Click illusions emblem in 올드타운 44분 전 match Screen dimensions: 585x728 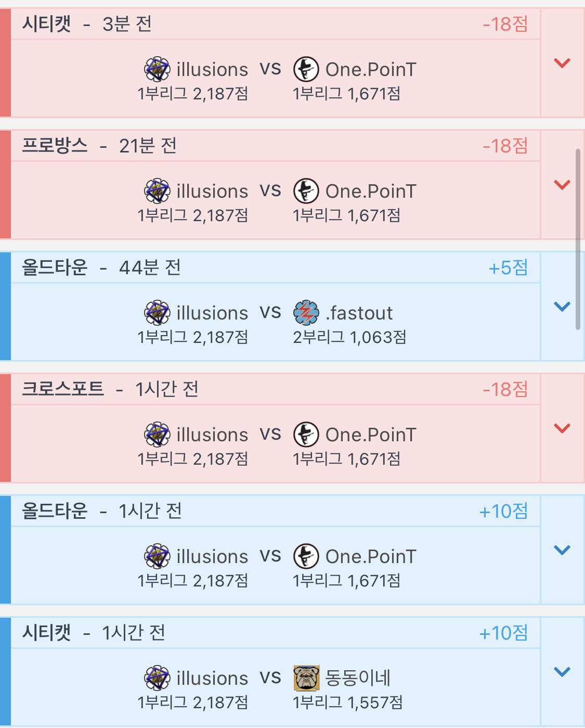click(157, 313)
